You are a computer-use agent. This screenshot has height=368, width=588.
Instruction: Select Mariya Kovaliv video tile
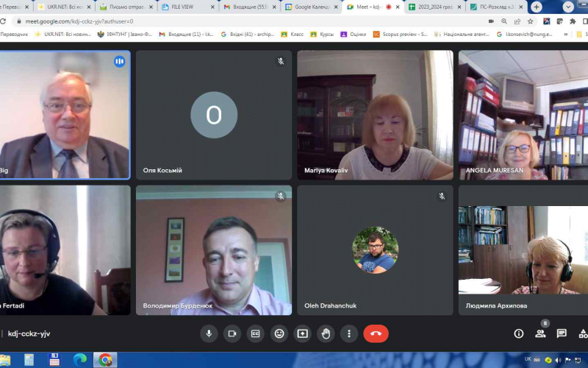point(375,115)
